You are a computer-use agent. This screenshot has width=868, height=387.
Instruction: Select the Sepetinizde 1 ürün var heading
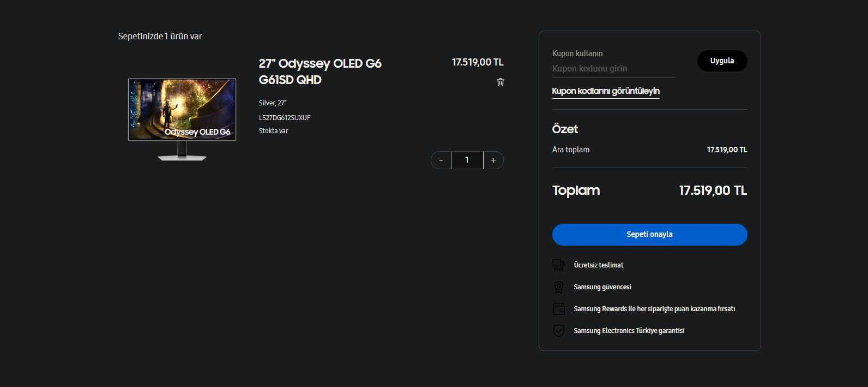pyautogui.click(x=160, y=37)
